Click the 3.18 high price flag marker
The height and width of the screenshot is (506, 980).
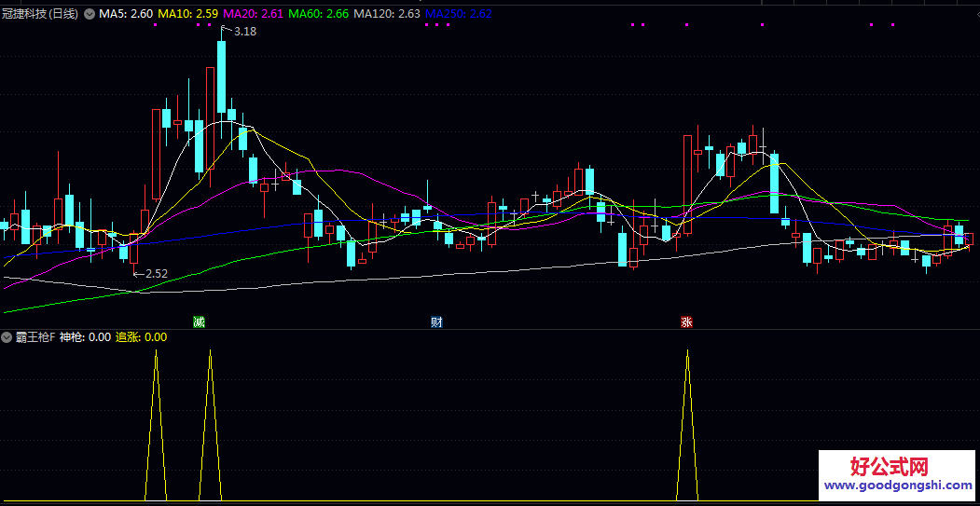(x=240, y=31)
